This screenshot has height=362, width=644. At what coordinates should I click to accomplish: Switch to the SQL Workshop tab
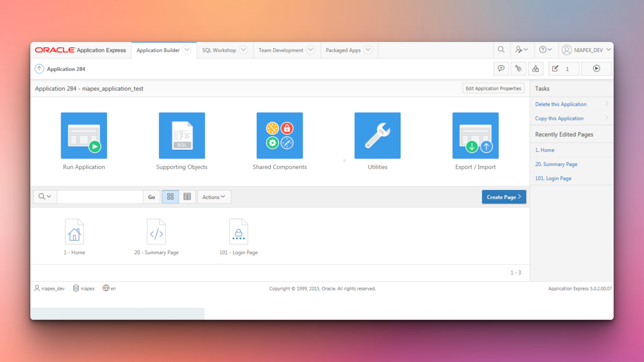coord(219,50)
